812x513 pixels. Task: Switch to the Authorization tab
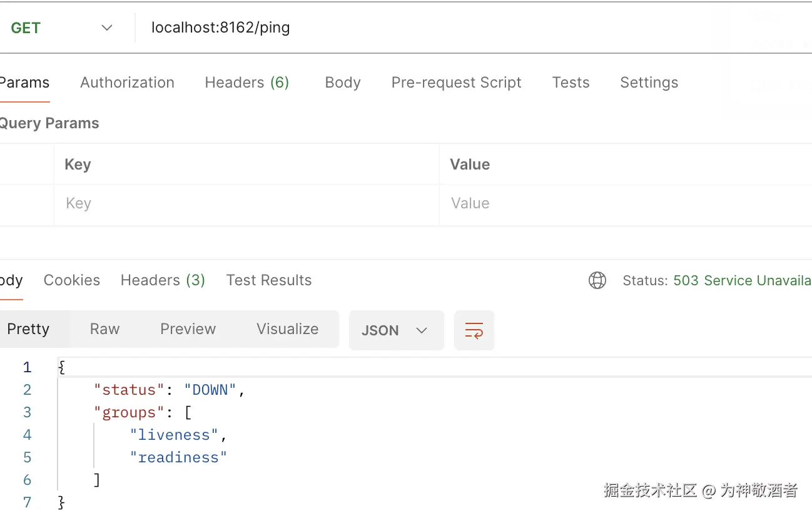tap(127, 83)
